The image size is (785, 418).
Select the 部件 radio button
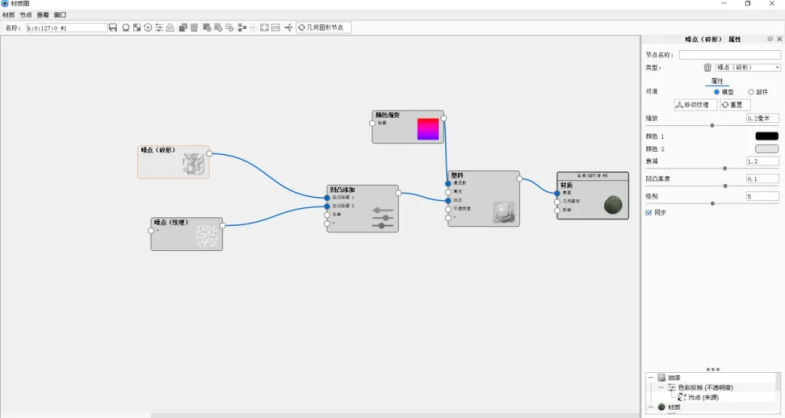tap(751, 91)
